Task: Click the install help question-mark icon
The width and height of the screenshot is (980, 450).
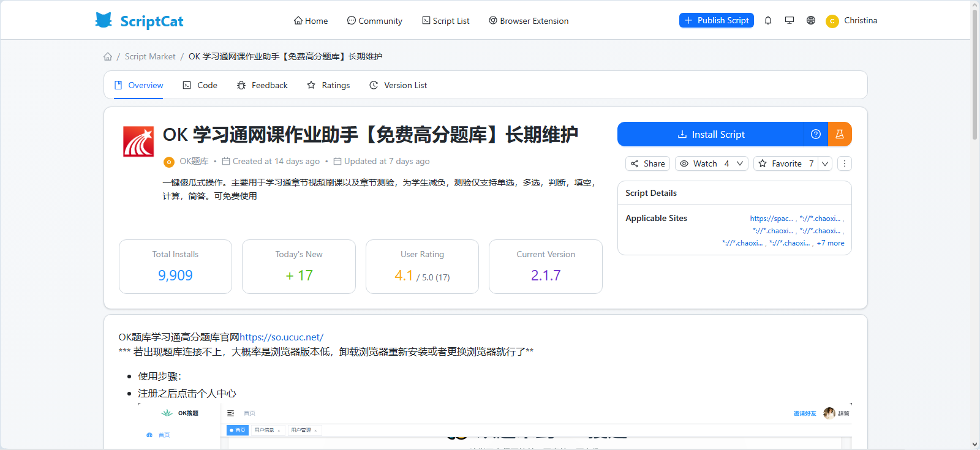Action: coord(816,134)
